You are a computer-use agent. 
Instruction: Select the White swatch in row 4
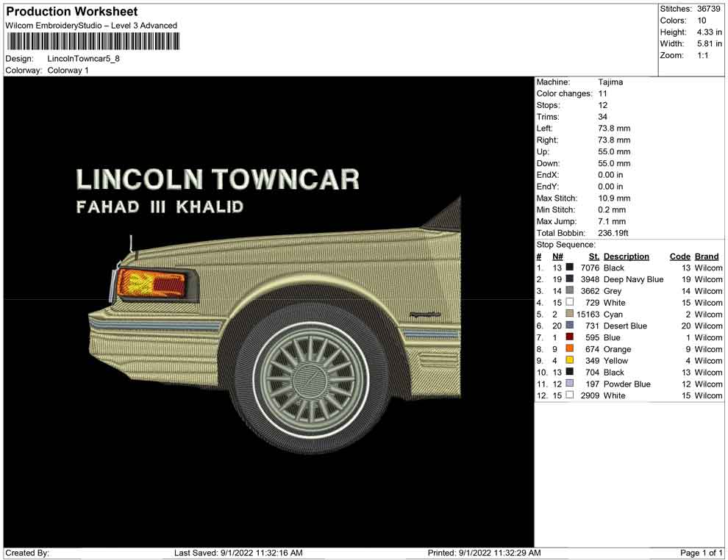pos(570,302)
